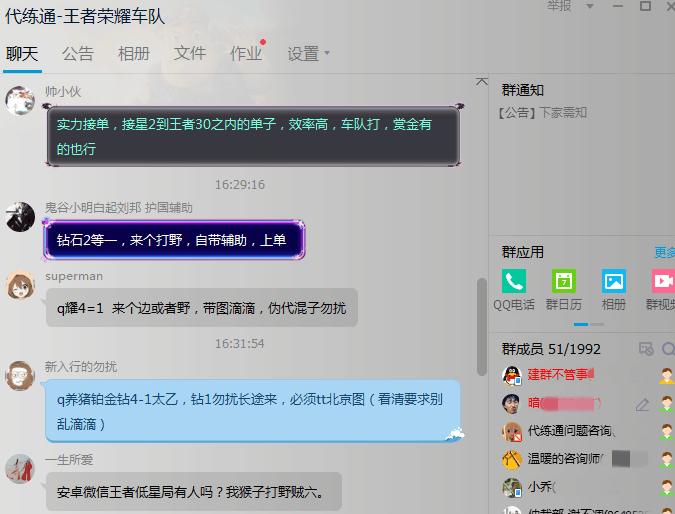
Task: Select the second group apps page indicator
Action: [x=597, y=324]
